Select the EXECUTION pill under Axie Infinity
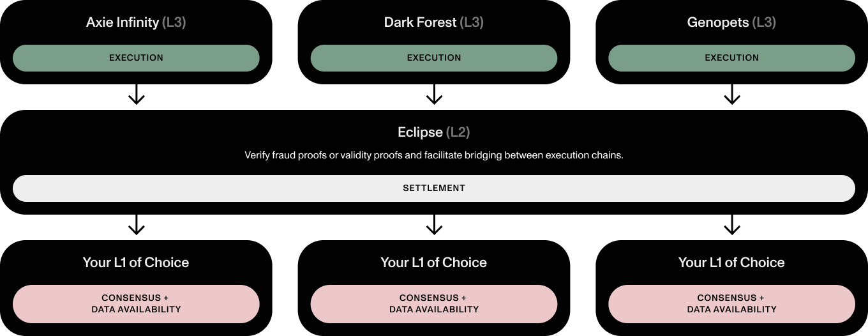The image size is (868, 336). click(x=136, y=58)
